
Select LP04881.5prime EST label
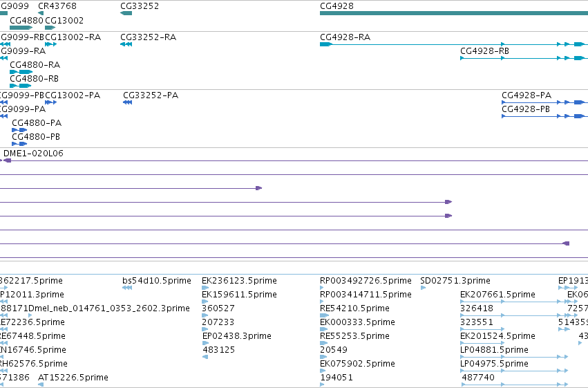click(494, 350)
